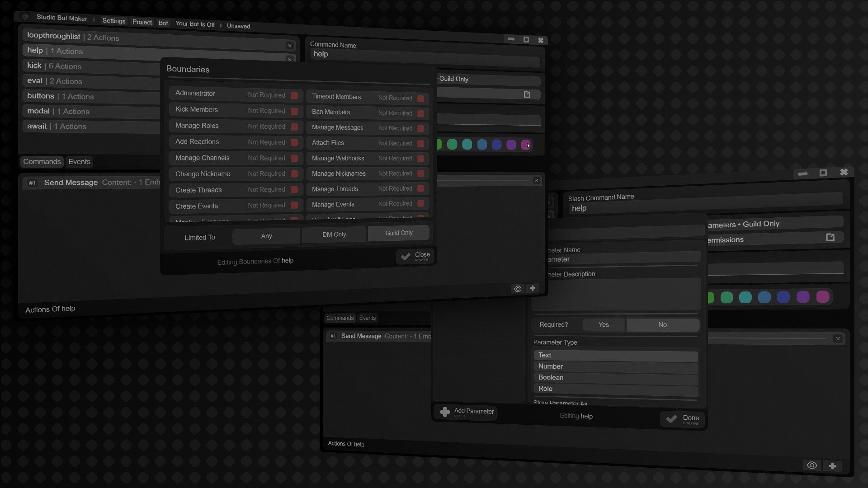Image resolution: width=868 pixels, height=488 pixels.
Task: Choose Text parameter type
Action: pos(616,356)
